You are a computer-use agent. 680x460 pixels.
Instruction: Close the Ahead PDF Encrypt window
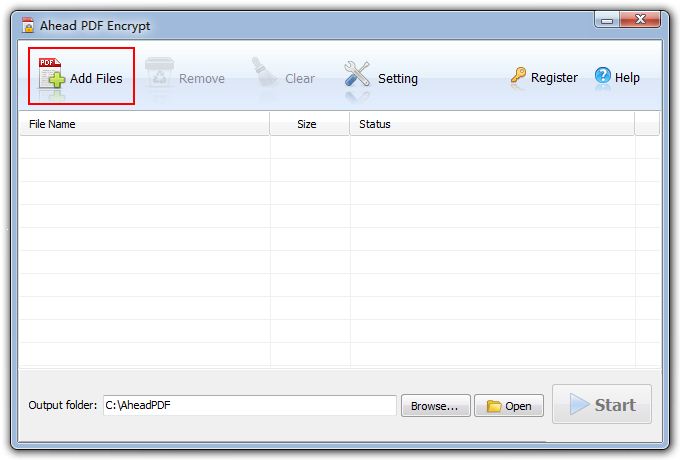coord(640,19)
